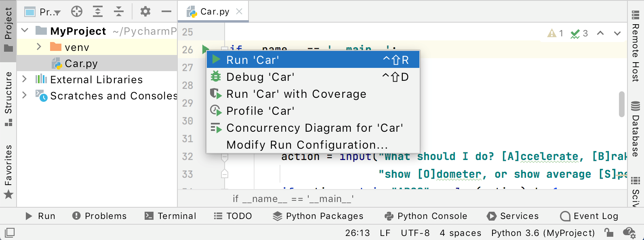
Task: Click the warning count indicator
Action: pyautogui.click(x=555, y=33)
